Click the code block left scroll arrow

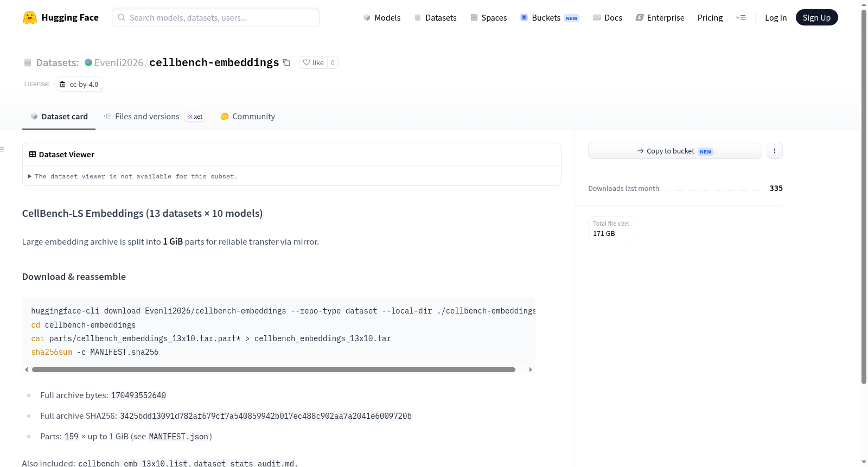(26, 369)
